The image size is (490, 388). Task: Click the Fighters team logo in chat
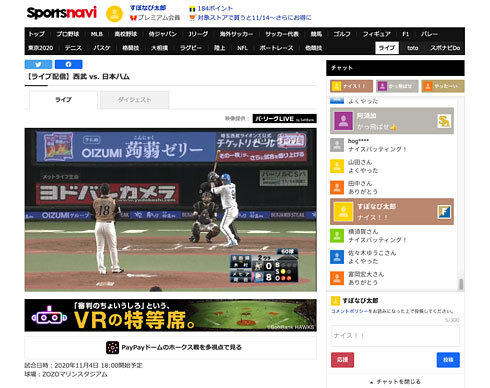coord(444,212)
